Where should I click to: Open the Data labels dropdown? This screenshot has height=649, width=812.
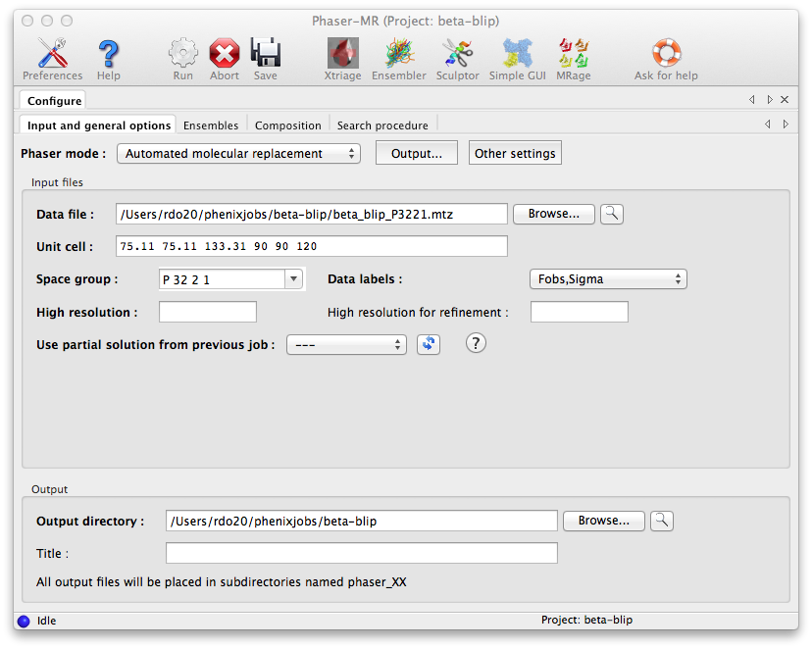[607, 279]
